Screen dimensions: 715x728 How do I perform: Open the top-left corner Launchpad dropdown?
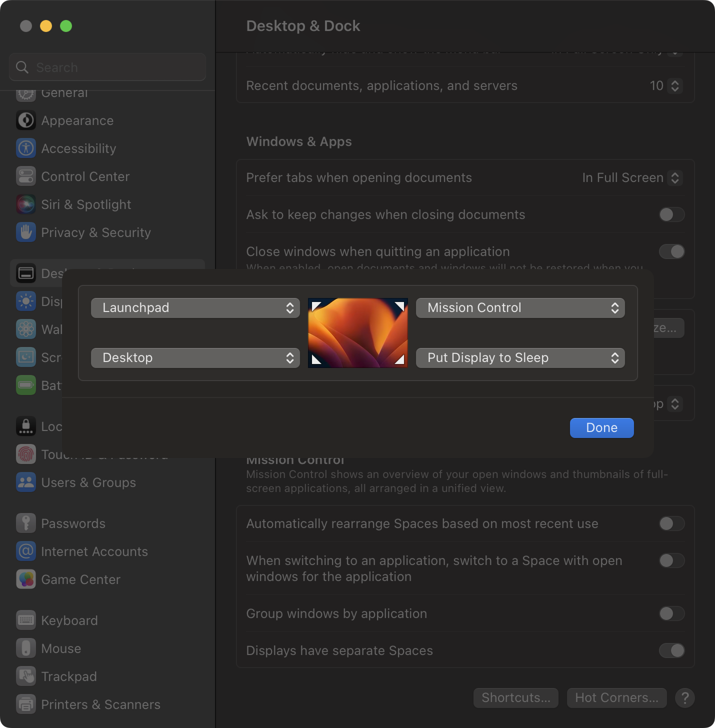click(195, 308)
